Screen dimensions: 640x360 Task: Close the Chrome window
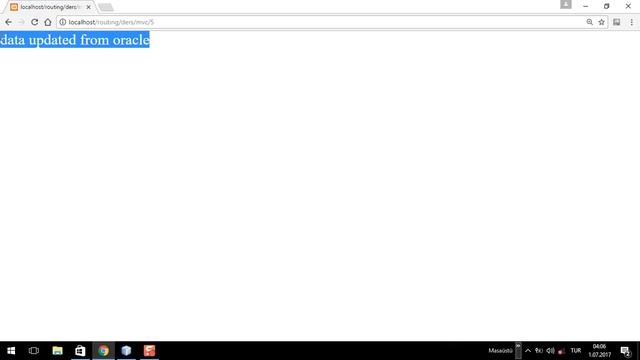(628, 6)
